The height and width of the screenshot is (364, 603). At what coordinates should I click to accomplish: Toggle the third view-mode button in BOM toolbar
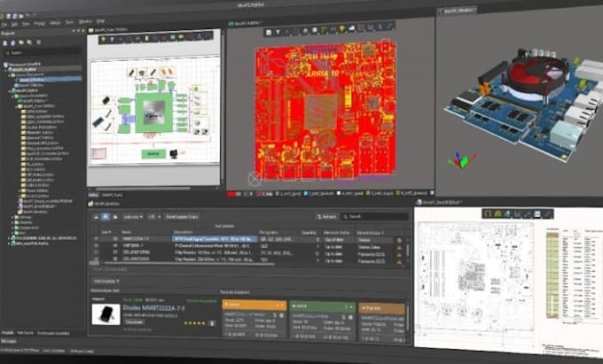click(114, 217)
